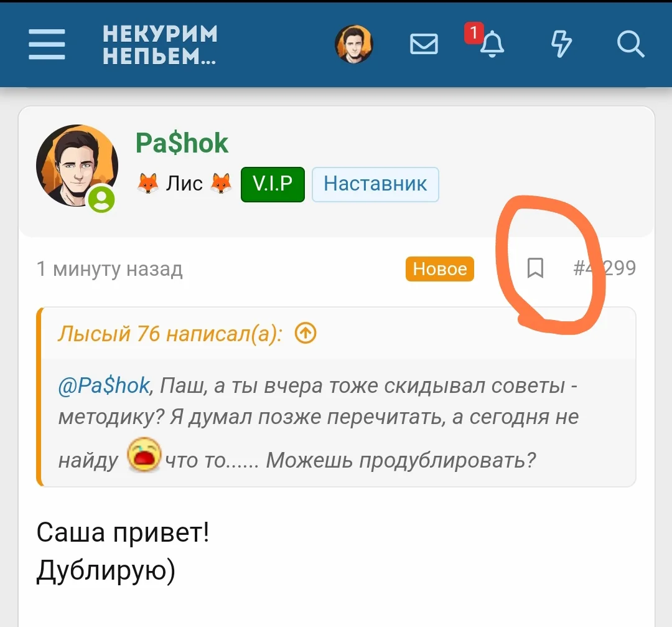Viewport: 672px width, 627px height.
Task: Click the @Pa$hok mention in quote
Action: [x=104, y=385]
